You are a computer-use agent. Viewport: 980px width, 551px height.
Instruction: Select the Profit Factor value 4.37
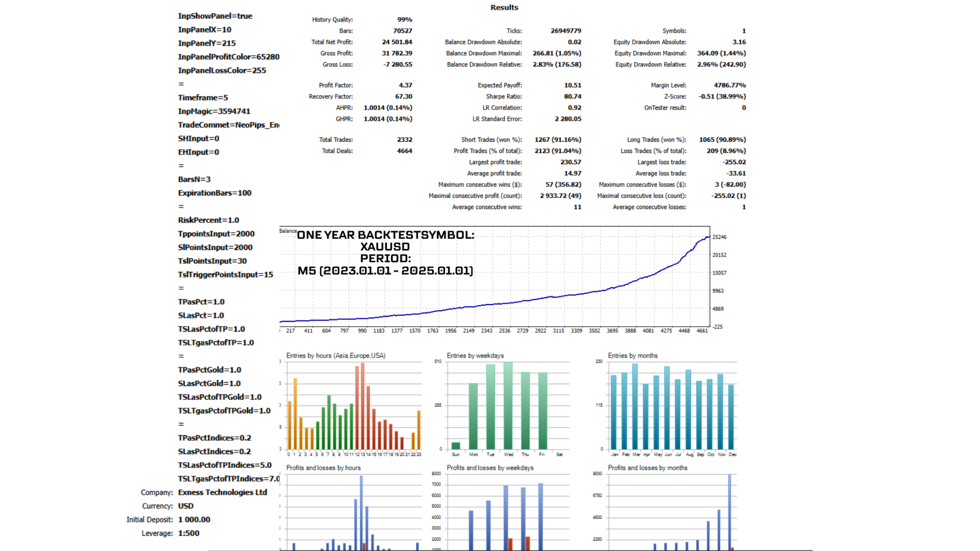tap(405, 85)
